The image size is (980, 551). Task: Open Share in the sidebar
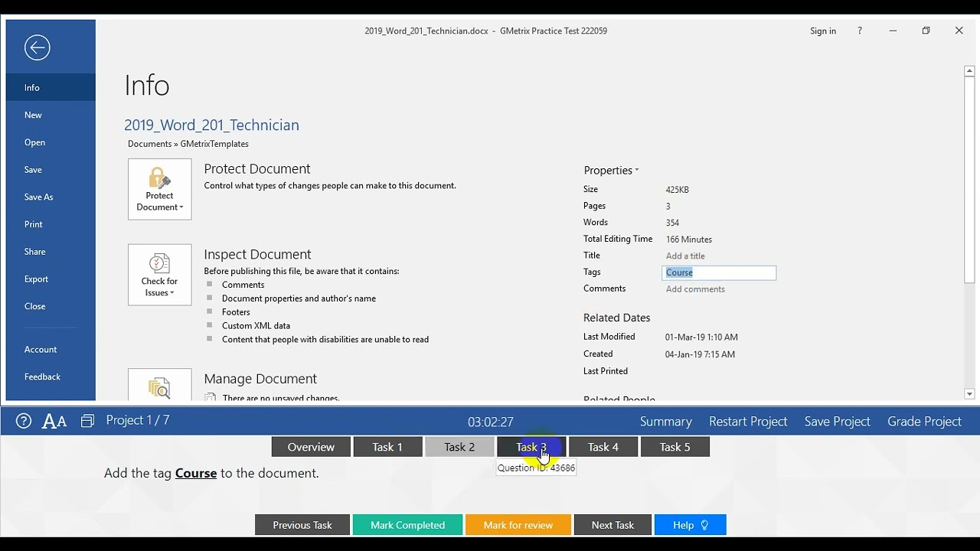pyautogui.click(x=51, y=252)
